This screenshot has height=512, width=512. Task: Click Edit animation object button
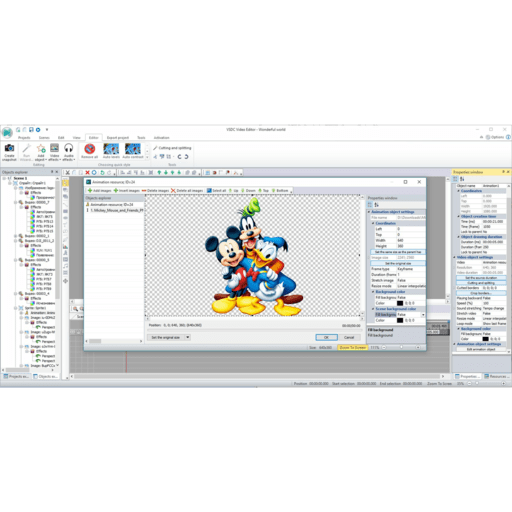tap(481, 349)
